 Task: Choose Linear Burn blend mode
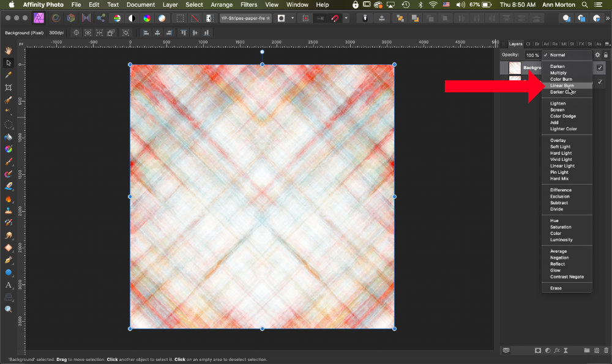pyautogui.click(x=561, y=86)
